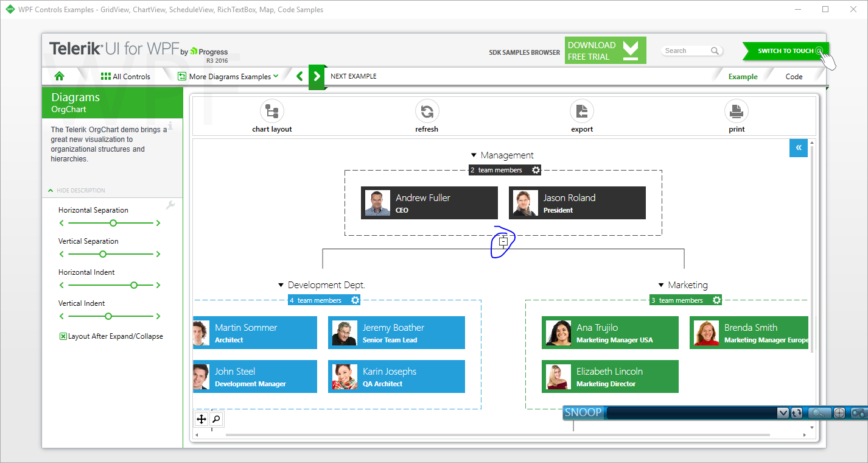This screenshot has width=868, height=463.
Task: Open the SDK Samples Browser link
Action: coord(525,52)
